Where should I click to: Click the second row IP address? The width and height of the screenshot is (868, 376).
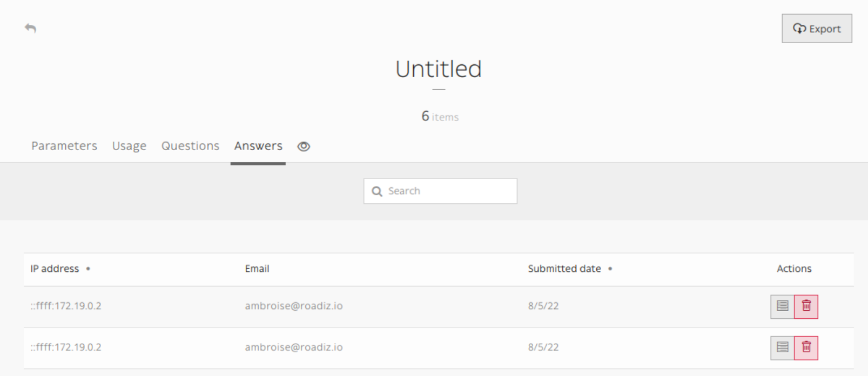click(66, 347)
